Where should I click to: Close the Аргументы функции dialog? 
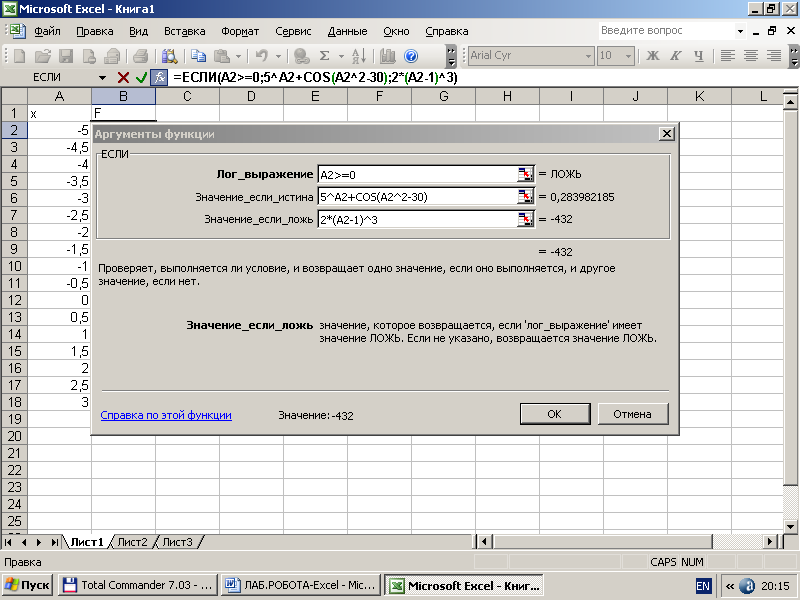666,134
